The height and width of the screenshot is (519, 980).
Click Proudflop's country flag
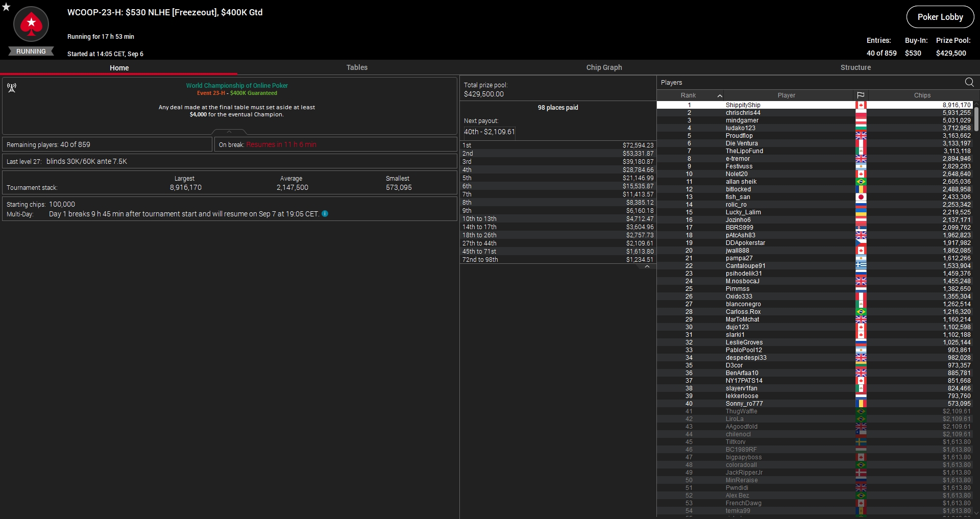[x=861, y=136]
